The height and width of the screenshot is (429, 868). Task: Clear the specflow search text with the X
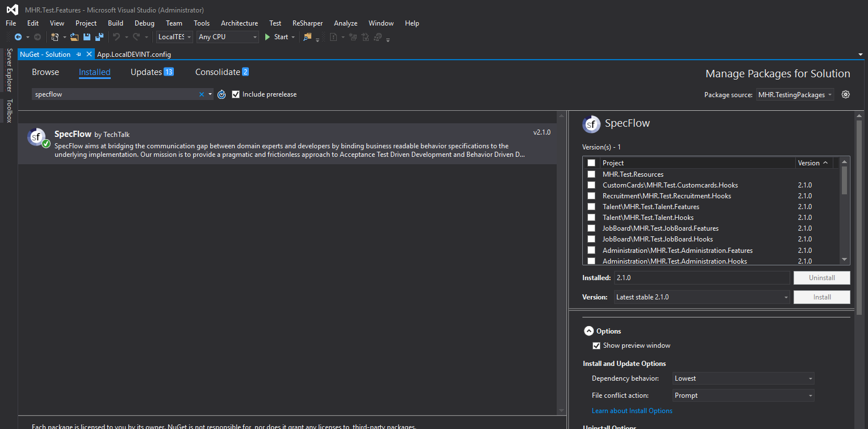pyautogui.click(x=201, y=94)
